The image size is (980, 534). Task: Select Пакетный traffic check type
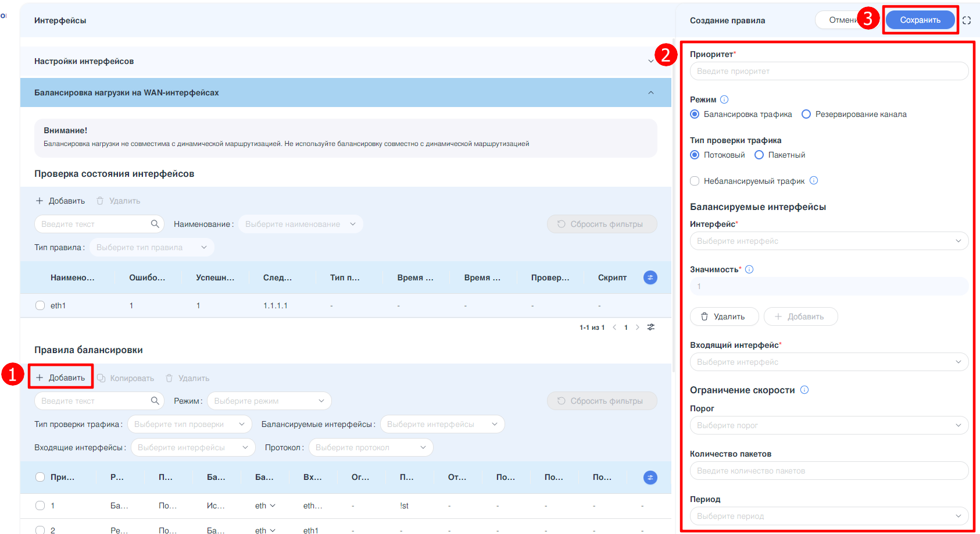pos(759,155)
